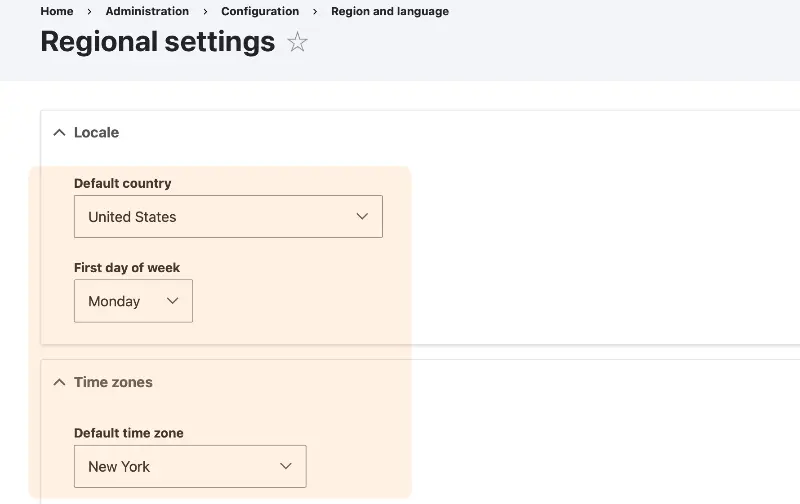The image size is (800, 504).
Task: Open Region and language breadcrumb
Action: [x=390, y=11]
